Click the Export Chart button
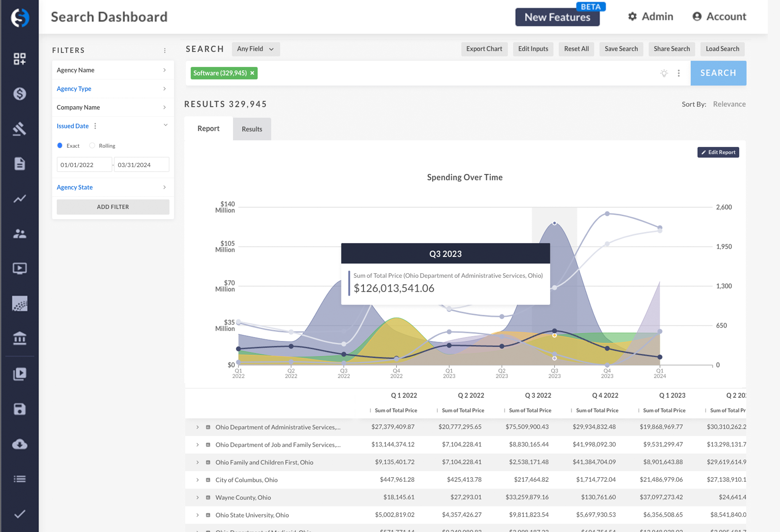The image size is (780, 532). tap(484, 49)
